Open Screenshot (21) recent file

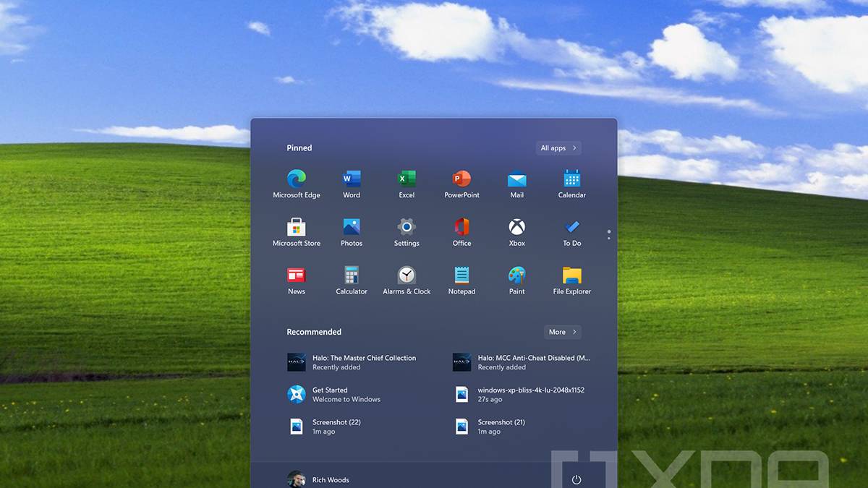pos(490,427)
